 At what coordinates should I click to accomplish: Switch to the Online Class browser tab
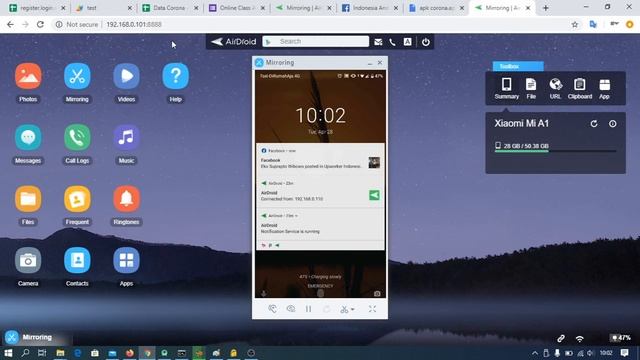pyautogui.click(x=236, y=8)
